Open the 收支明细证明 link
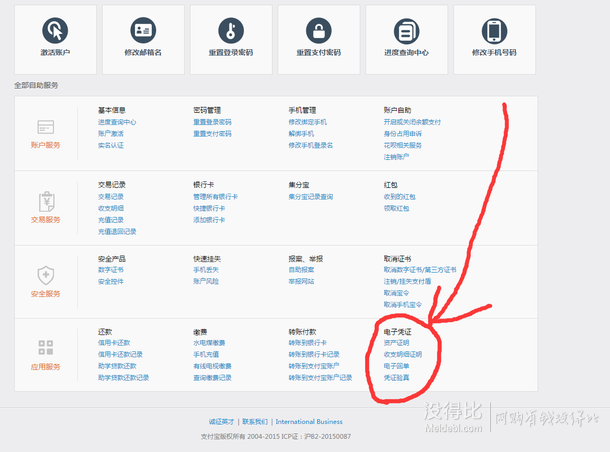The width and height of the screenshot is (610, 452). [403, 355]
